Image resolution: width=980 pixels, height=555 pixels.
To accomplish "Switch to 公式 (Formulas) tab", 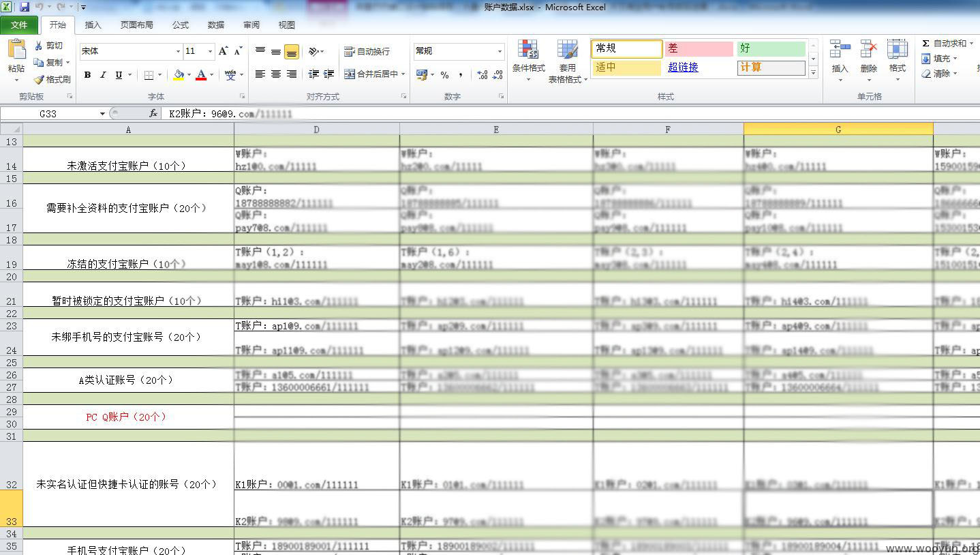I will pos(180,25).
